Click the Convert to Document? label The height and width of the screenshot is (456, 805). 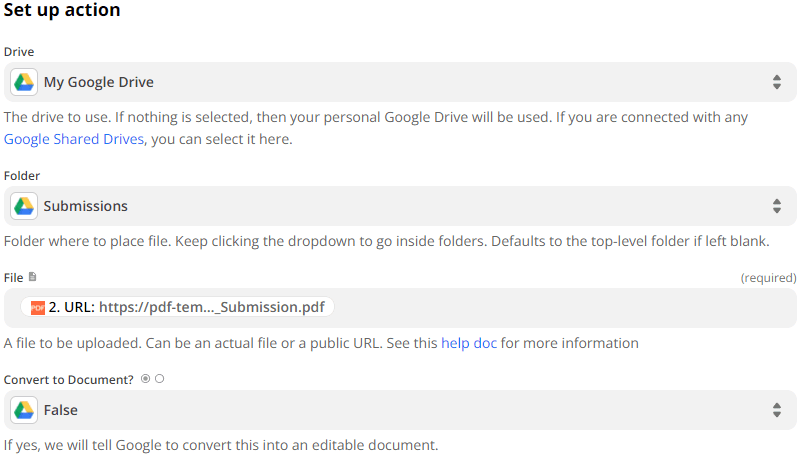pos(69,380)
